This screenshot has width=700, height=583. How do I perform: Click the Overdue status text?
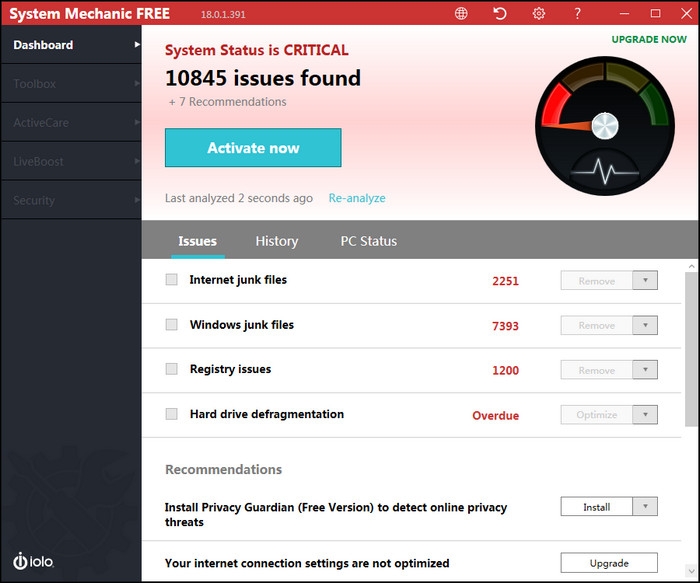pos(496,415)
